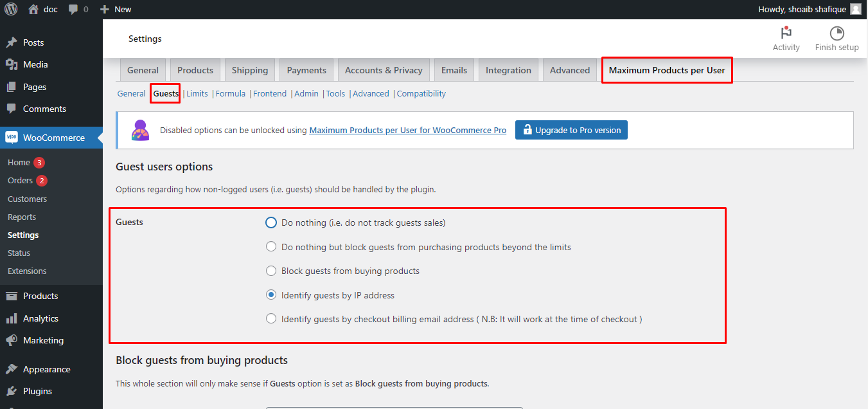Open Maximum Products per User Pro link
Image resolution: width=868 pixels, height=409 pixels.
pyautogui.click(x=408, y=130)
